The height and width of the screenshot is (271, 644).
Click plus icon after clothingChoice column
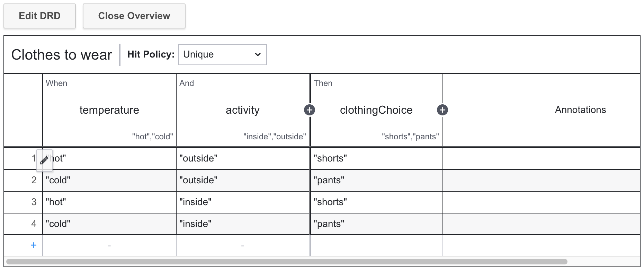442,110
